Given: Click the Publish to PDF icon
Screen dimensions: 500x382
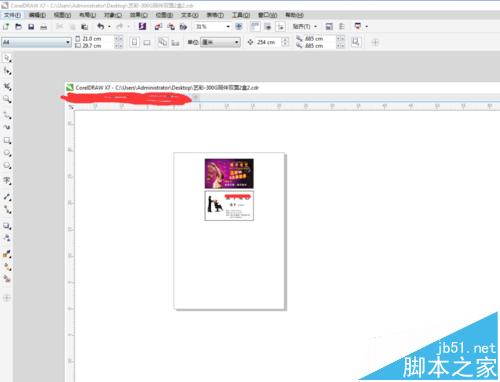Looking at the screenshot, I should pyautogui.click(x=183, y=27).
